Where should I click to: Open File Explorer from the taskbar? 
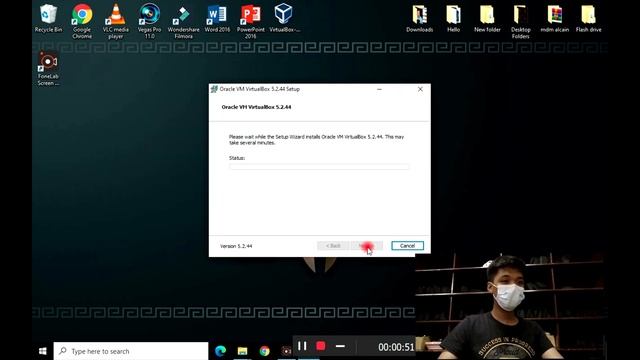(x=242, y=351)
